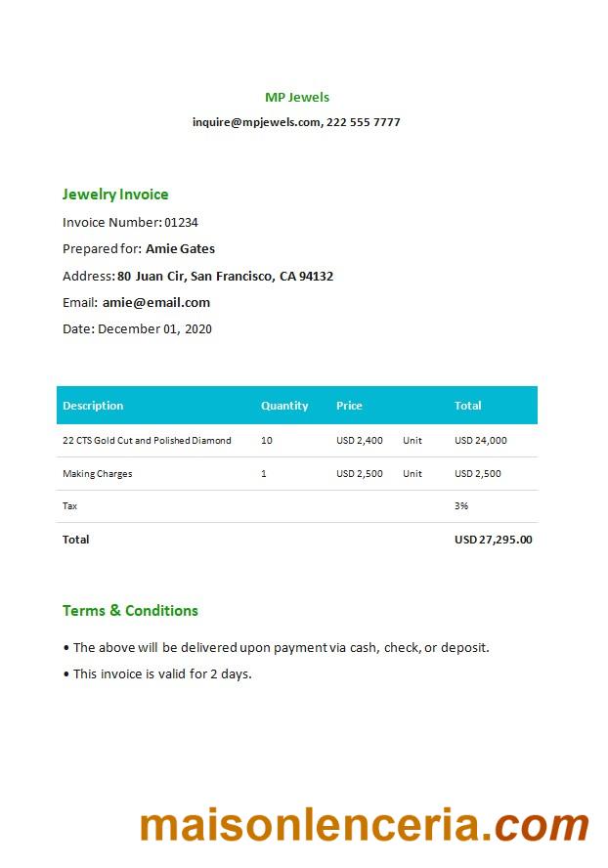Image resolution: width=608 pixels, height=868 pixels.
Task: Click the Terms & Conditions heading
Action: coord(130,611)
